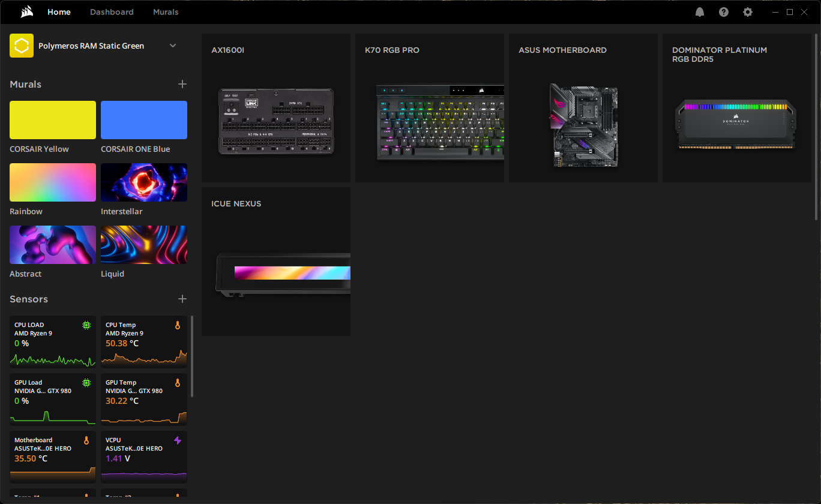This screenshot has height=504, width=821.
Task: Click the thermometer icon on GPU Temp sensor
Action: [x=177, y=383]
